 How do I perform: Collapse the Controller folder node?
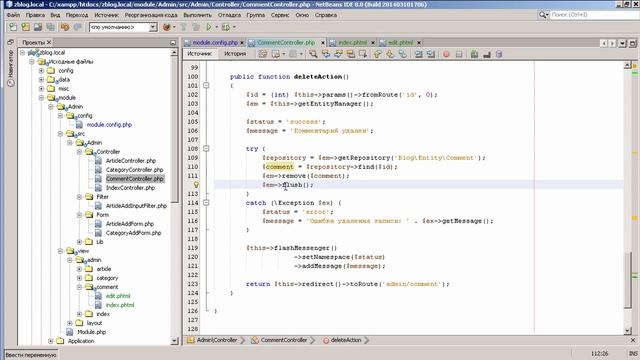(x=80, y=152)
